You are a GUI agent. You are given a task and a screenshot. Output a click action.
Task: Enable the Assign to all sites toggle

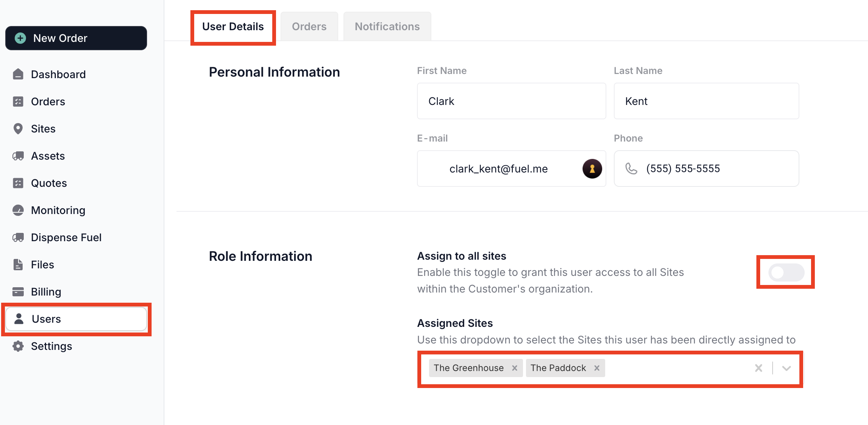pyautogui.click(x=786, y=272)
